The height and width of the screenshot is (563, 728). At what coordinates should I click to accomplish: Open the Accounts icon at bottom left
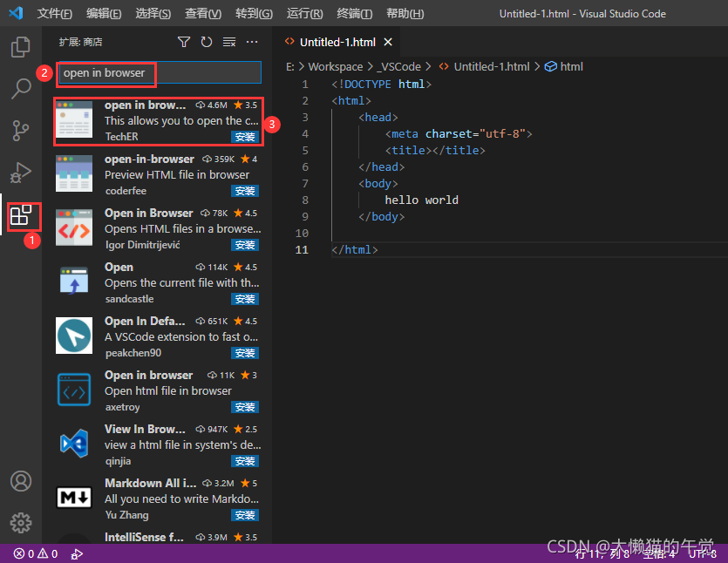click(20, 480)
